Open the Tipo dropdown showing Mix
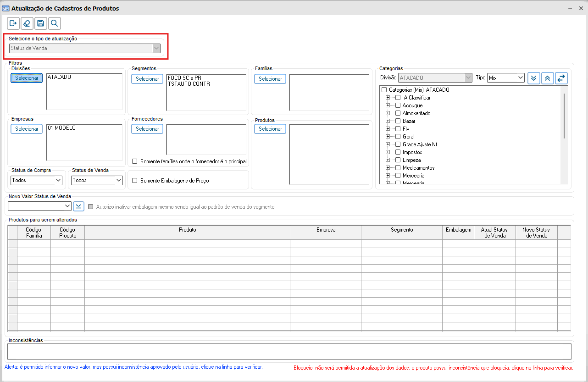This screenshot has height=382, width=588. 506,78
